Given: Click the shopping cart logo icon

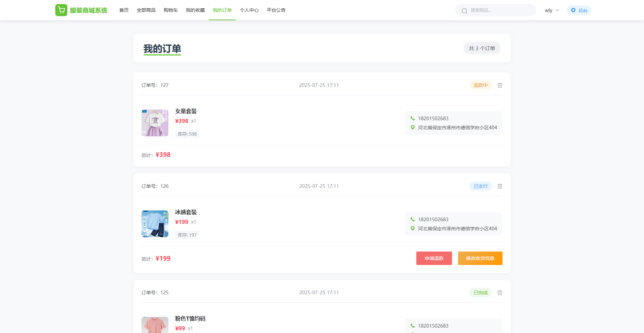Looking at the screenshot, I should pyautogui.click(x=61, y=10).
